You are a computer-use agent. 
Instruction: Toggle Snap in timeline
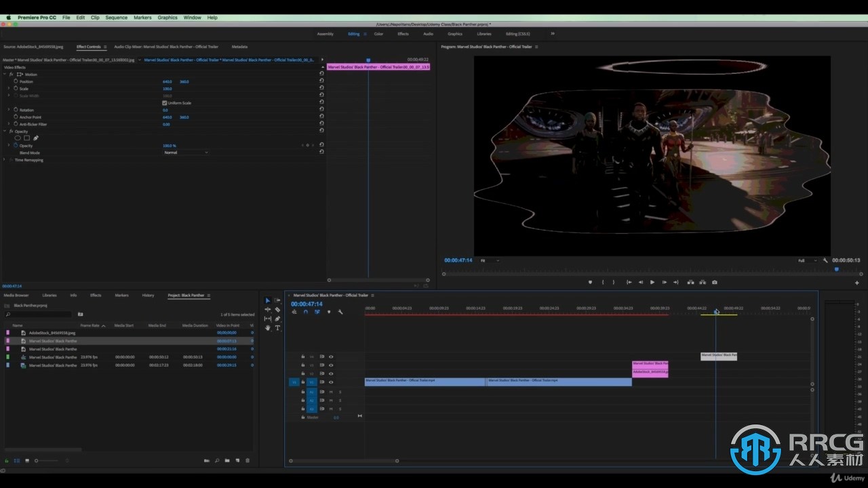[x=306, y=312]
